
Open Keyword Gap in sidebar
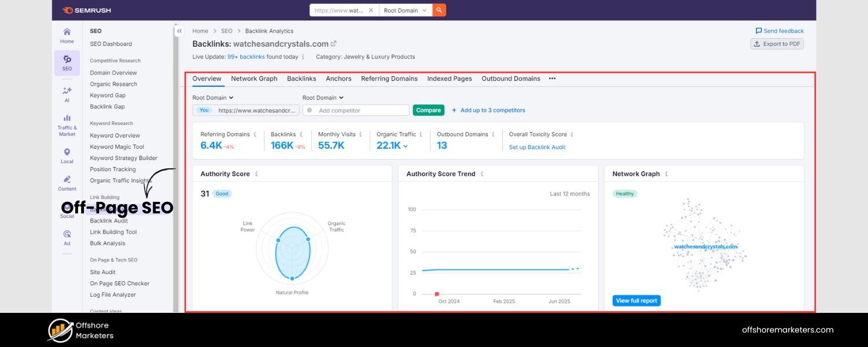[x=108, y=95]
